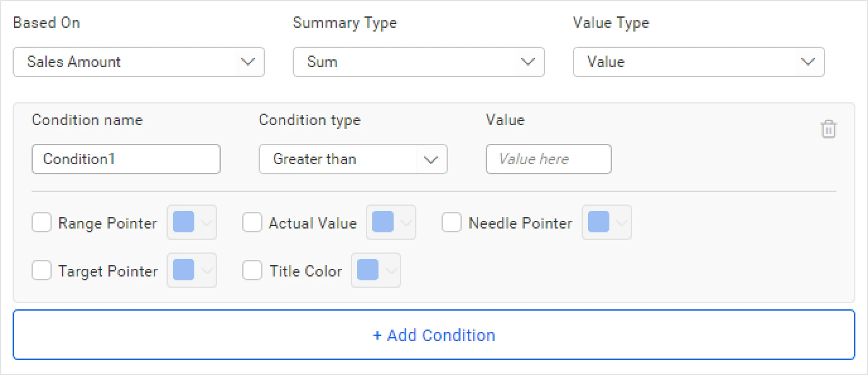Screen dimensions: 868x375
Task: Click the Add Condition button
Action: point(434,335)
